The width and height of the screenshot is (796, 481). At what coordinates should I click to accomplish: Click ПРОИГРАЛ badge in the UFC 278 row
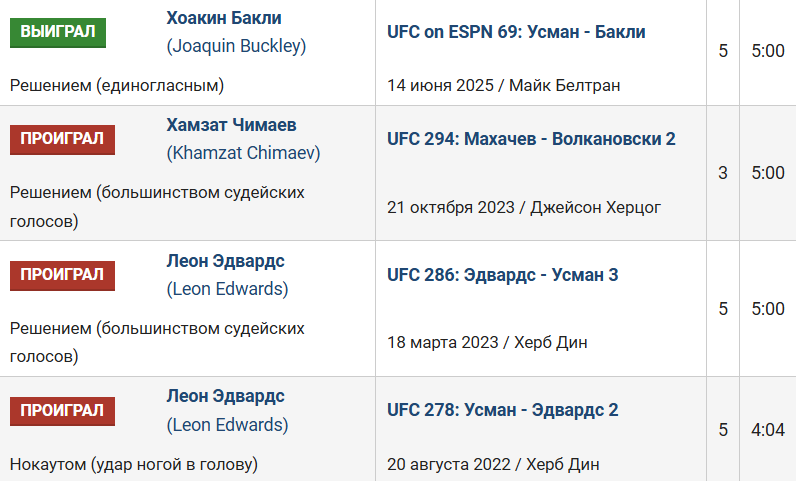pos(62,410)
